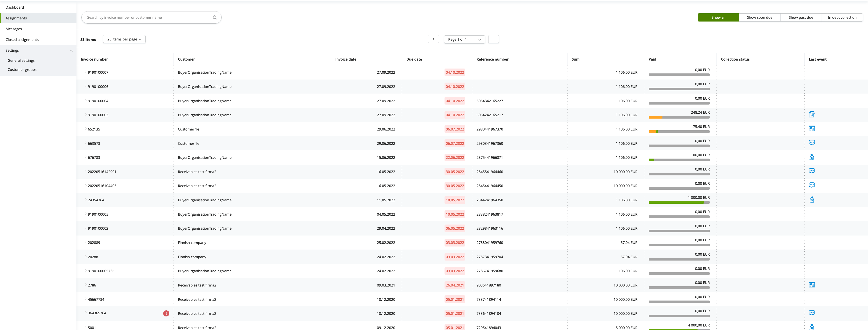This screenshot has width=868, height=330.
Task: Switch to Show soon due filter
Action: tap(759, 17)
